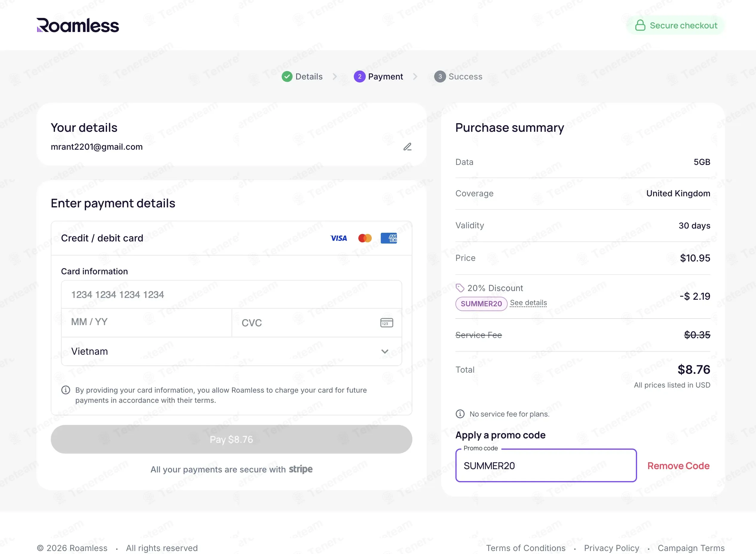Click the All rights reserved footer text
756x554 pixels.
point(162,548)
